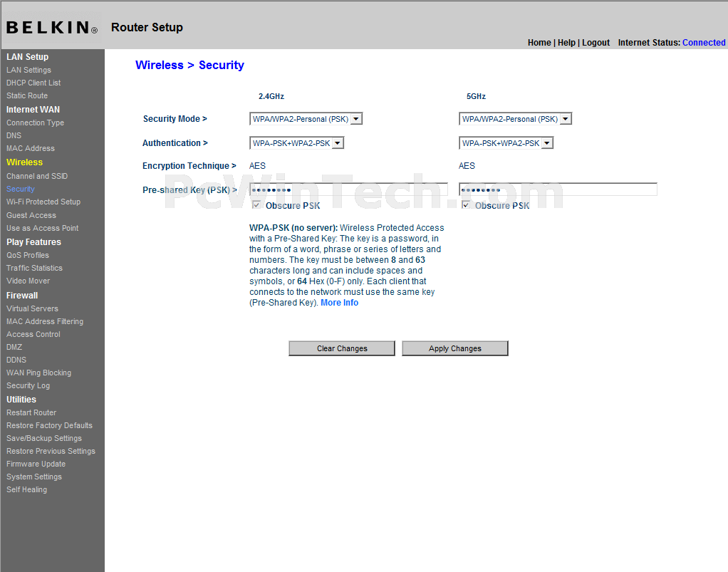Viewport: 728px width, 572px height.
Task: Open Restore Factory Defaults page
Action: click(x=49, y=425)
